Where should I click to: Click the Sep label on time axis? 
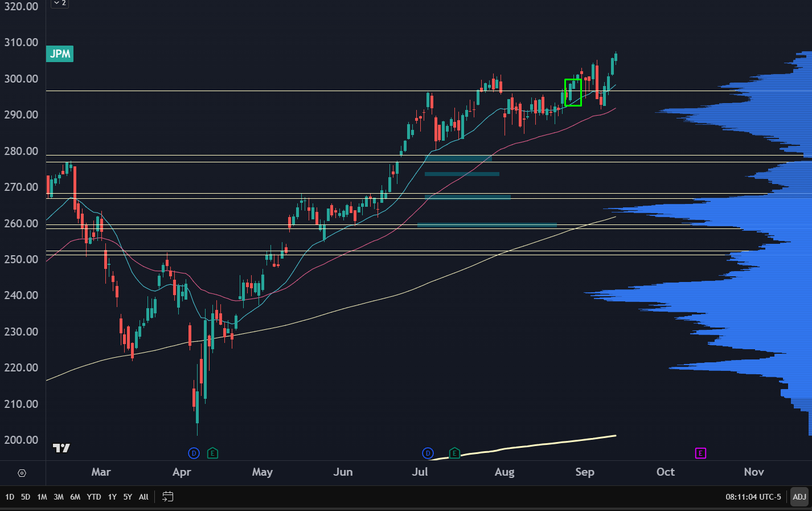tap(585, 472)
